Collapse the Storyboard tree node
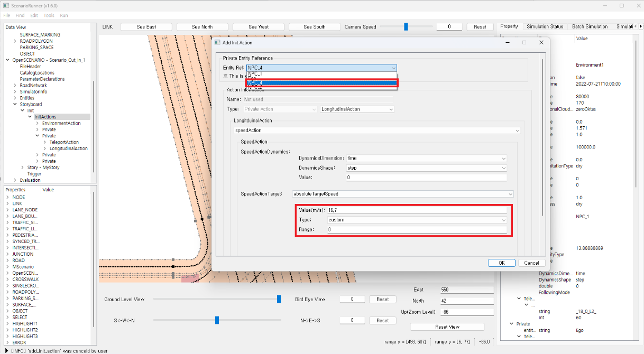The image size is (644, 354). (x=15, y=105)
